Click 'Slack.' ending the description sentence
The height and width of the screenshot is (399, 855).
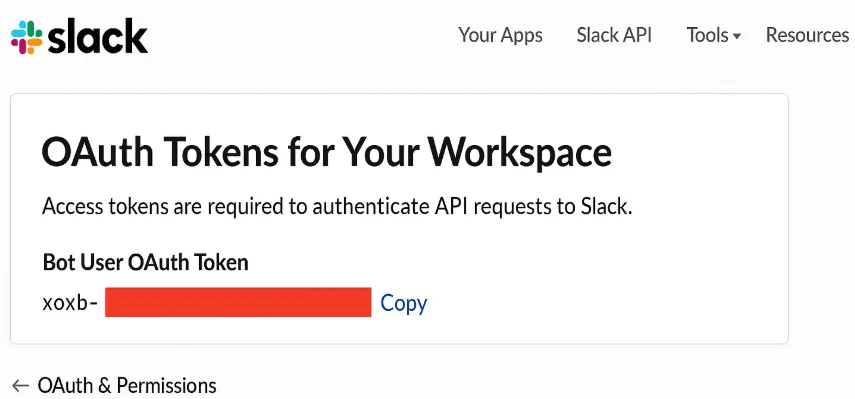click(x=604, y=207)
